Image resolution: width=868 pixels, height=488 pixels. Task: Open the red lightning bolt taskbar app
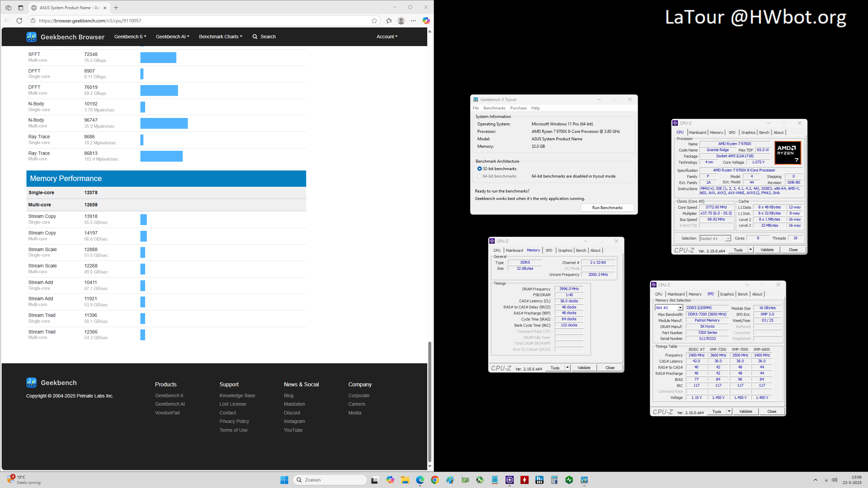[x=524, y=480]
